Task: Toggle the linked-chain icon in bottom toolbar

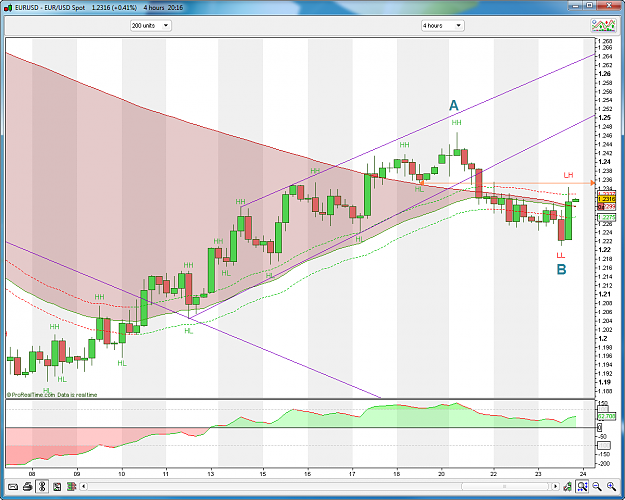Action: click(x=42, y=486)
